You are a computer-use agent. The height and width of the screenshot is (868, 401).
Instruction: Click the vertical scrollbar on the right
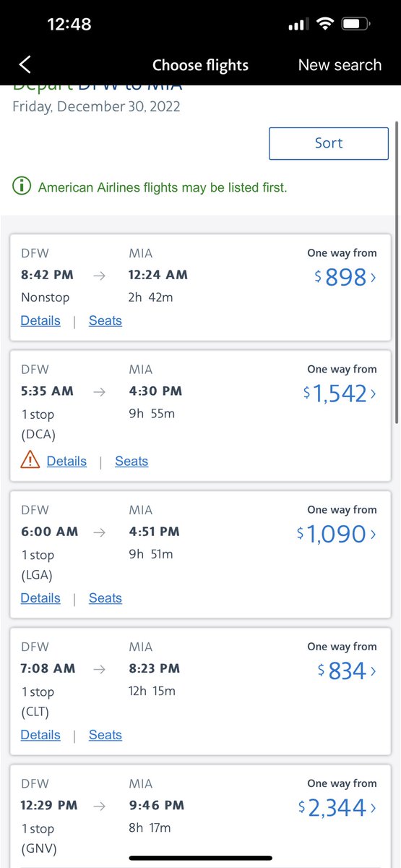click(396, 273)
